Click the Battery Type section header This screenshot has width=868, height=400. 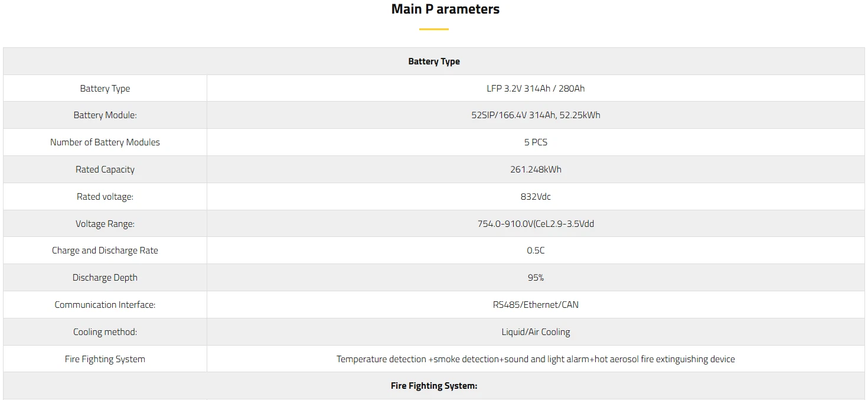(x=434, y=61)
